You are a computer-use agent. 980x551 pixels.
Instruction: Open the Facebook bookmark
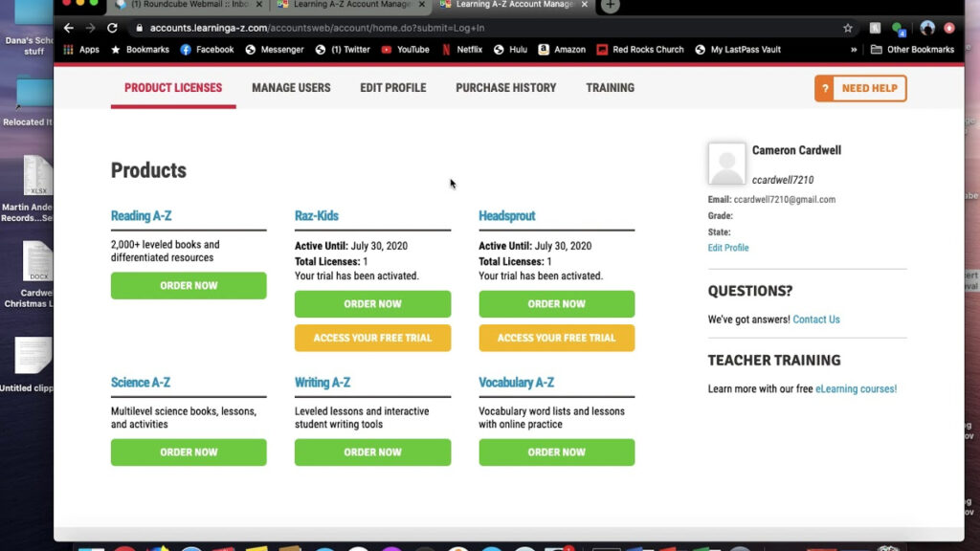[x=207, y=50]
